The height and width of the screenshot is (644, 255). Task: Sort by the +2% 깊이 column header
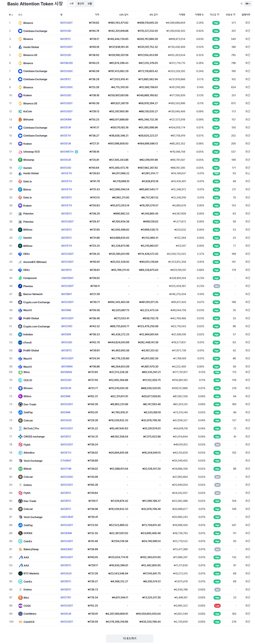click(x=123, y=15)
